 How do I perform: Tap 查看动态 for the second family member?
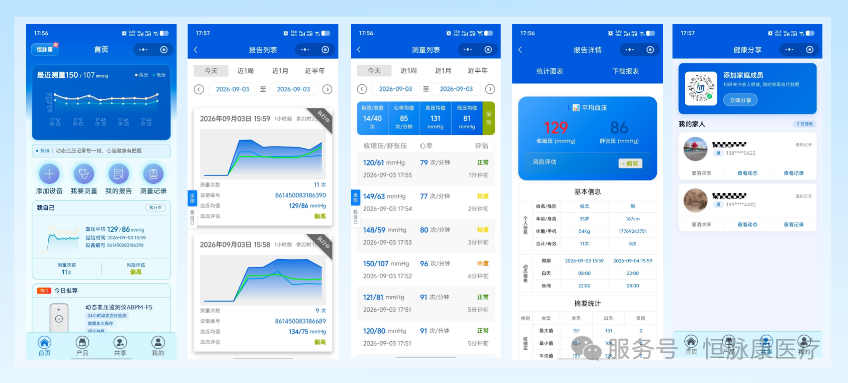(747, 224)
